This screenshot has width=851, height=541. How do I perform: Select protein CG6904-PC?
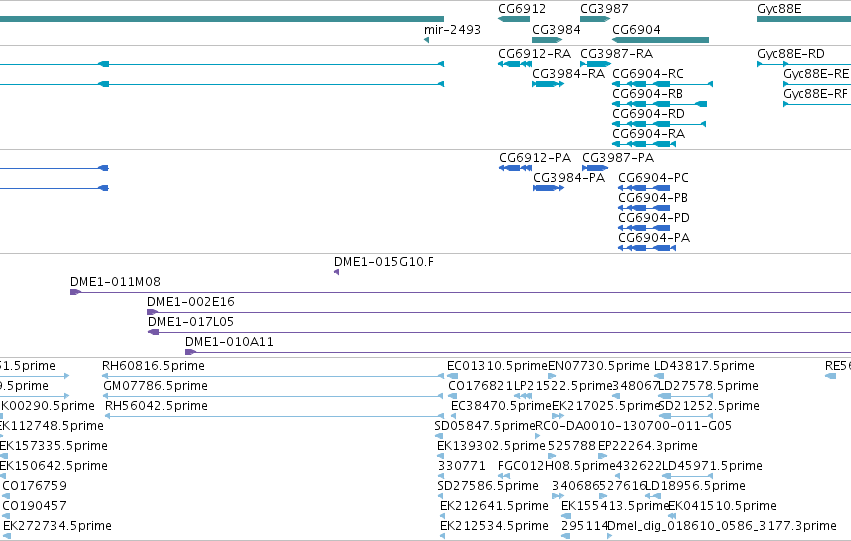click(653, 178)
